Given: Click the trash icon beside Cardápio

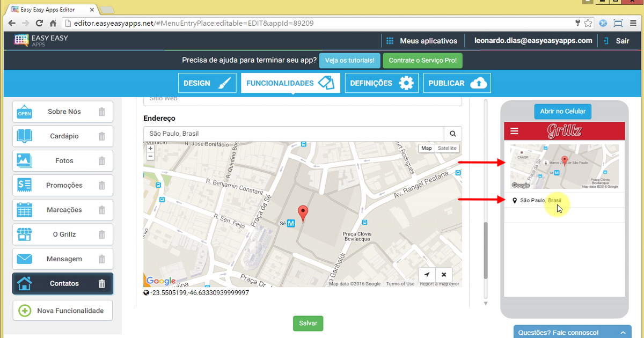Looking at the screenshot, I should tap(102, 136).
